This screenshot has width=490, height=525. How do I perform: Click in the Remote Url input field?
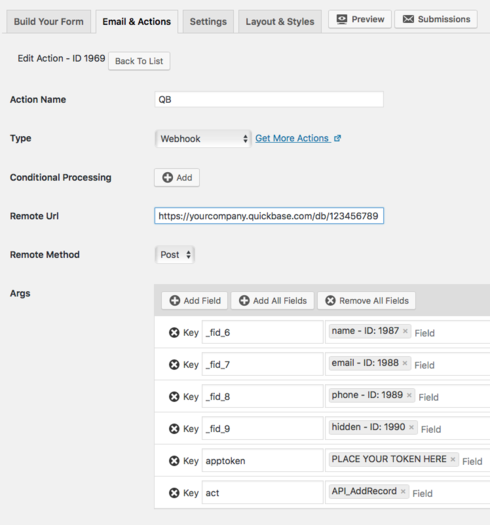[269, 216]
